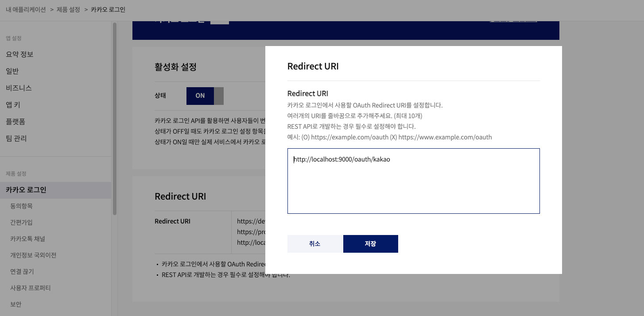
Task: Click the sidebar vertical scrollbar
Action: click(115, 119)
